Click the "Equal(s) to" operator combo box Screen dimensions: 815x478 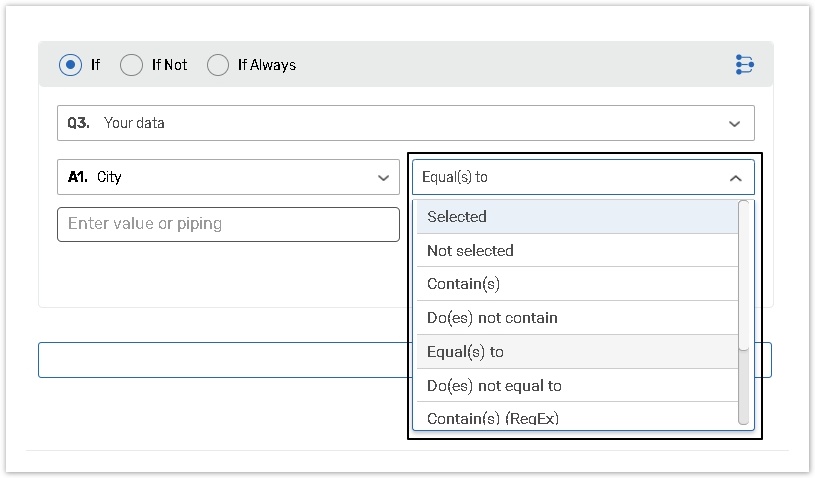tap(570, 177)
